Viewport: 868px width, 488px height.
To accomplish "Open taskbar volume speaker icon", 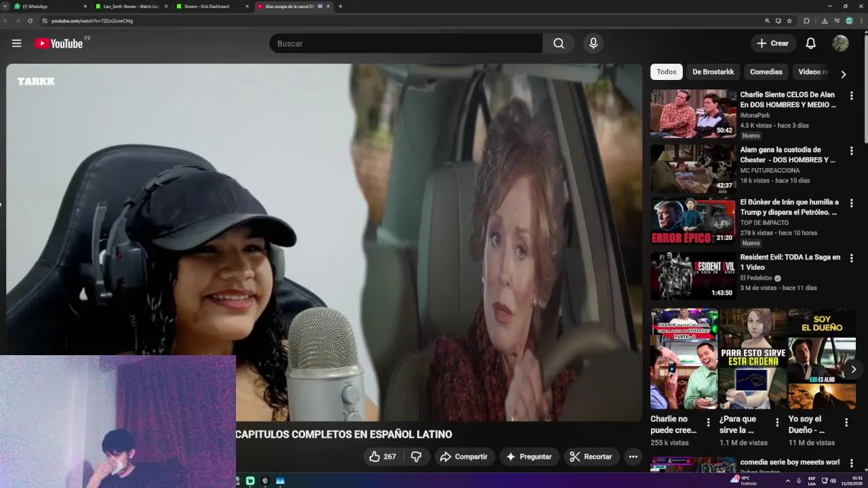I will pyautogui.click(x=833, y=481).
